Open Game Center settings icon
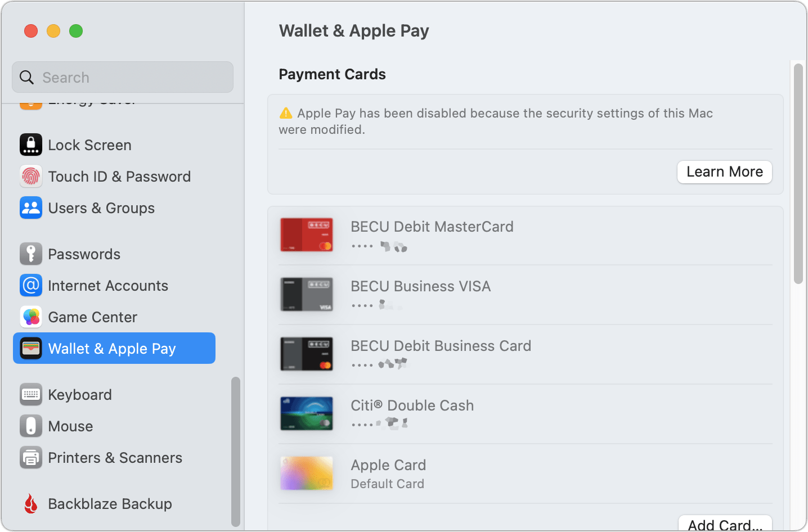Image resolution: width=808 pixels, height=532 pixels. 30,317
